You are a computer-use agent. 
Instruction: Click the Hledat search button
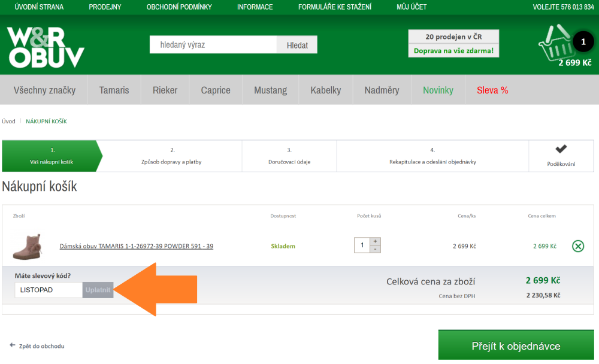click(297, 45)
